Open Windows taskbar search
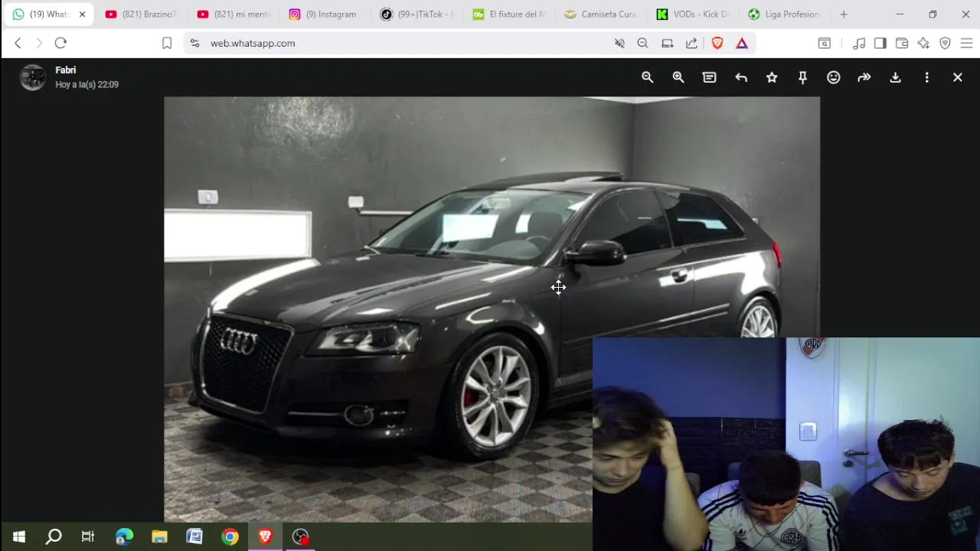The height and width of the screenshot is (551, 980). tap(54, 536)
